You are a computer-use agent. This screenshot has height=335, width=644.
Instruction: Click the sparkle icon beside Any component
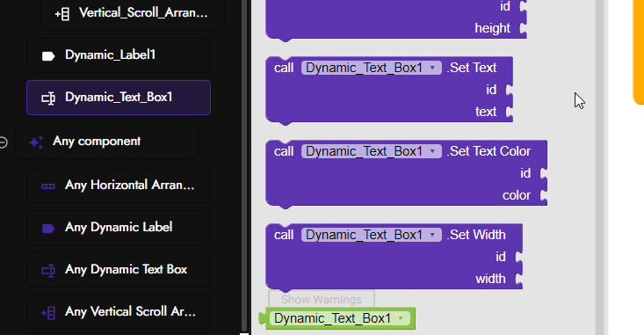point(36,142)
